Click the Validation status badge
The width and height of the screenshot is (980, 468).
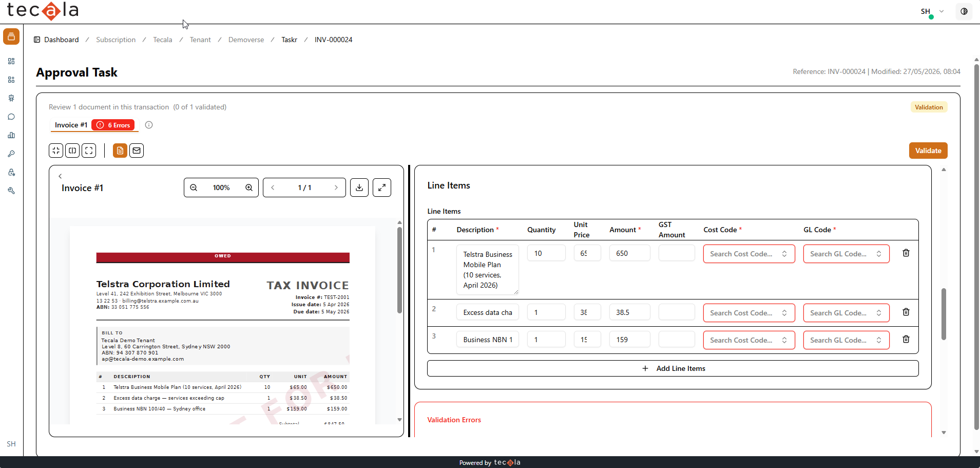929,107
